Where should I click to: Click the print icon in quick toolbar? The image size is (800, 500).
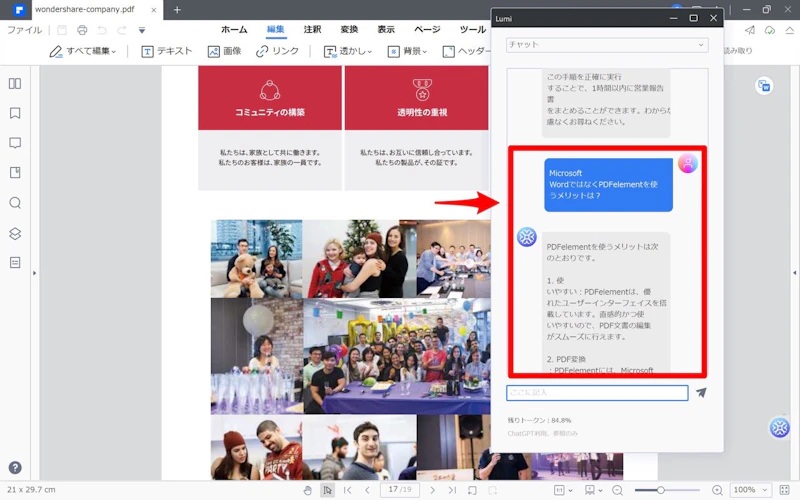pyautogui.click(x=83, y=30)
